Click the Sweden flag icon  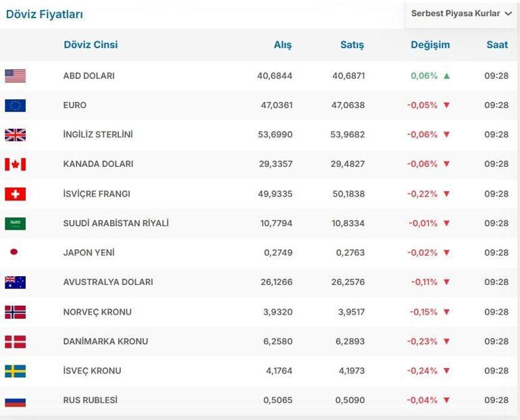(x=16, y=371)
